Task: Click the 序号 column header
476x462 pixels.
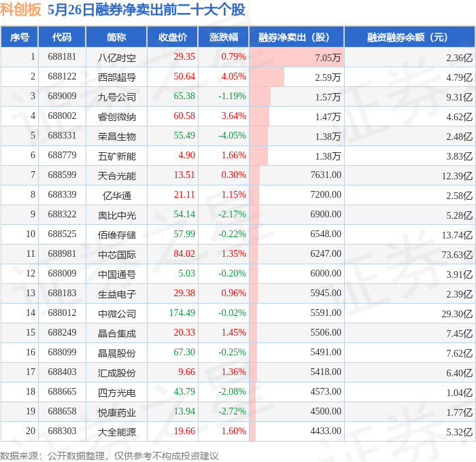Action: [20, 37]
